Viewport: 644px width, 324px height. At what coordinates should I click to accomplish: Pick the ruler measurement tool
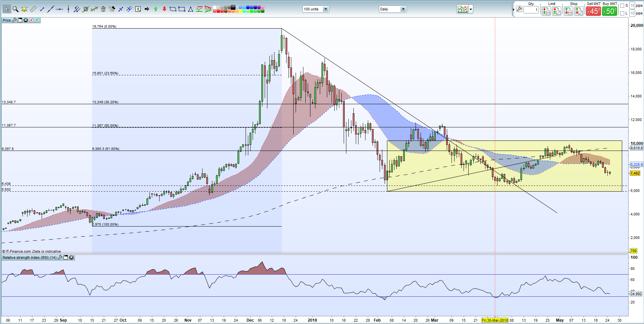click(x=33, y=9)
